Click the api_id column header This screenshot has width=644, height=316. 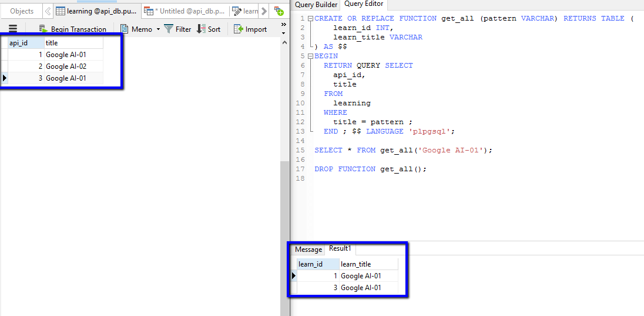point(26,43)
